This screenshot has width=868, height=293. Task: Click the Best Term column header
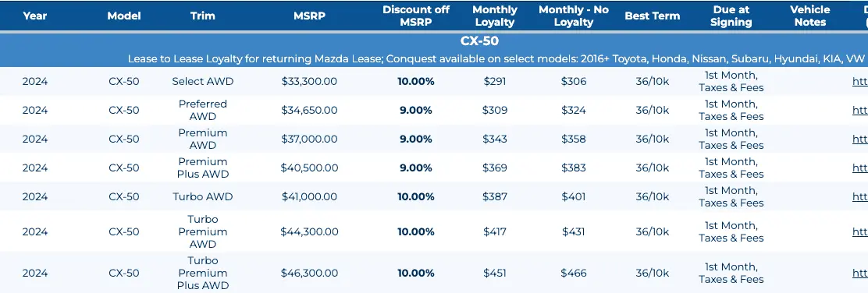[x=652, y=16]
